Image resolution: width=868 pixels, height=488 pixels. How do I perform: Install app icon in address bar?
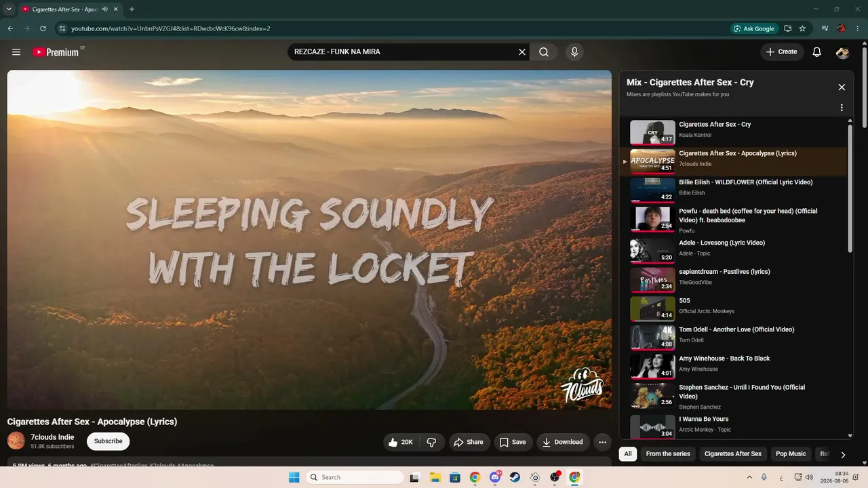(x=788, y=28)
